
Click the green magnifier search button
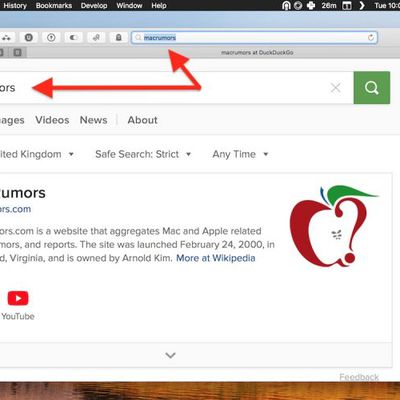(372, 88)
